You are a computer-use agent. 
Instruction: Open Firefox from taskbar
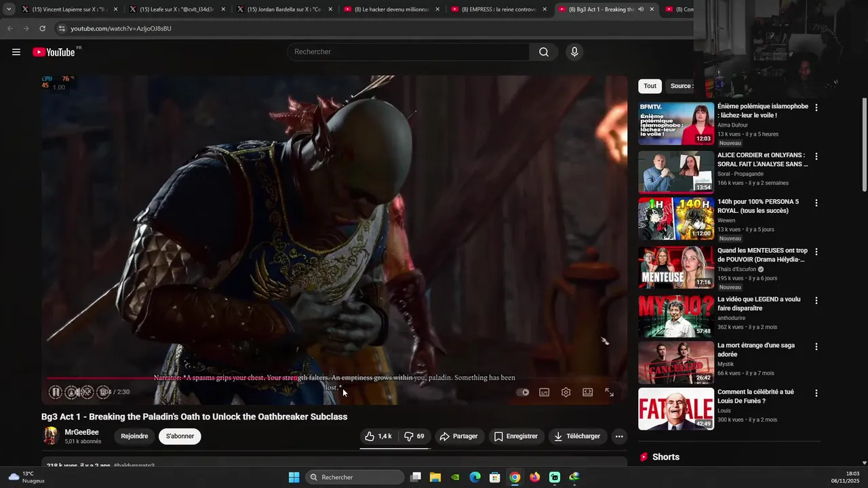click(535, 477)
